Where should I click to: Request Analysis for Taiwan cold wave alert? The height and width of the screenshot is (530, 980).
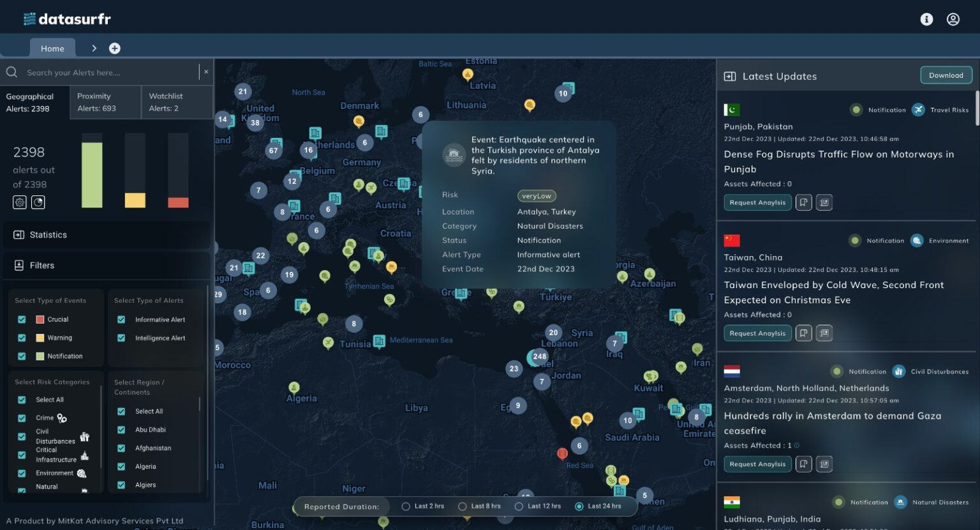tap(758, 333)
